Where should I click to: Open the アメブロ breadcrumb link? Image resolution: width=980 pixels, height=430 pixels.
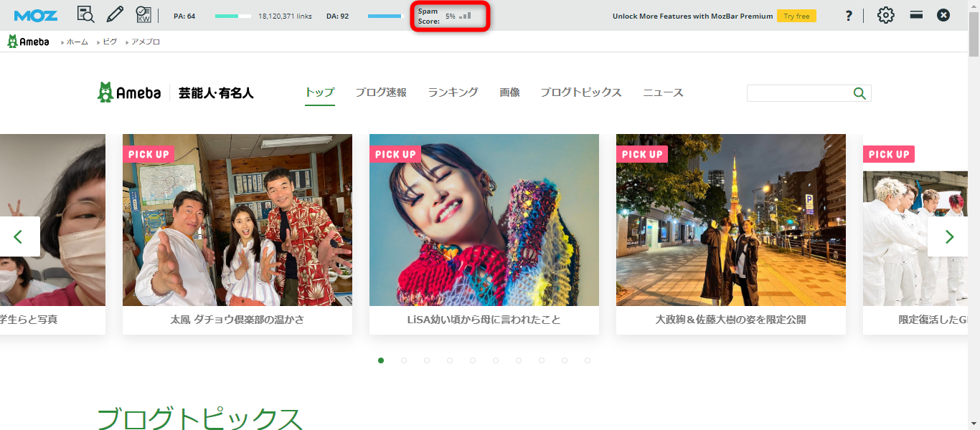[x=146, y=42]
